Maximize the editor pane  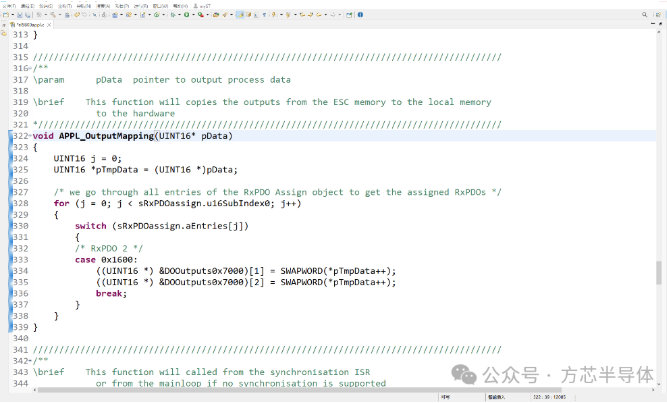pos(660,24)
